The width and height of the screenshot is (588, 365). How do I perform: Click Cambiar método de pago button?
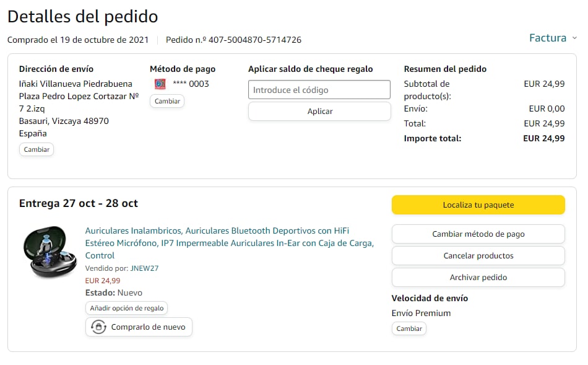478,234
